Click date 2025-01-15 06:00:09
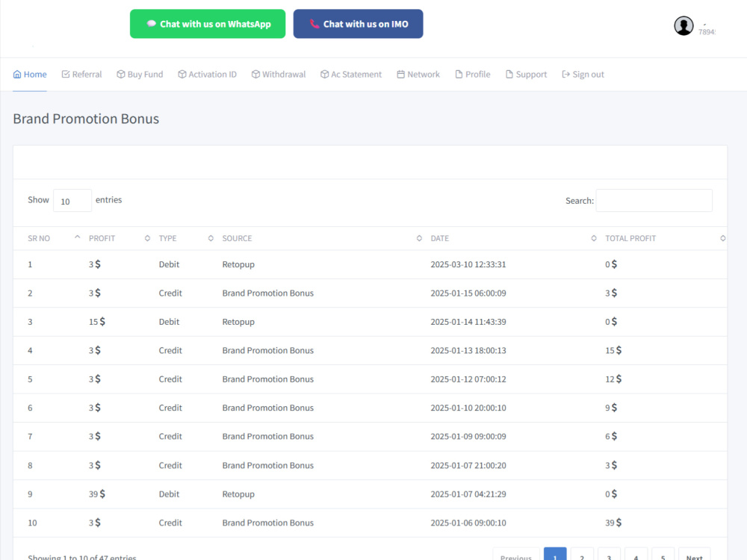The width and height of the screenshot is (747, 560). click(468, 293)
